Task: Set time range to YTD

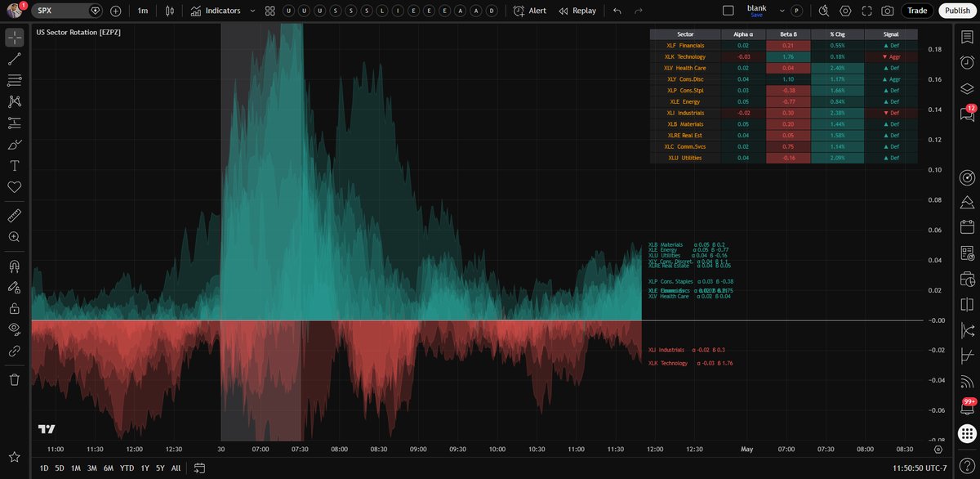Action: (127, 468)
